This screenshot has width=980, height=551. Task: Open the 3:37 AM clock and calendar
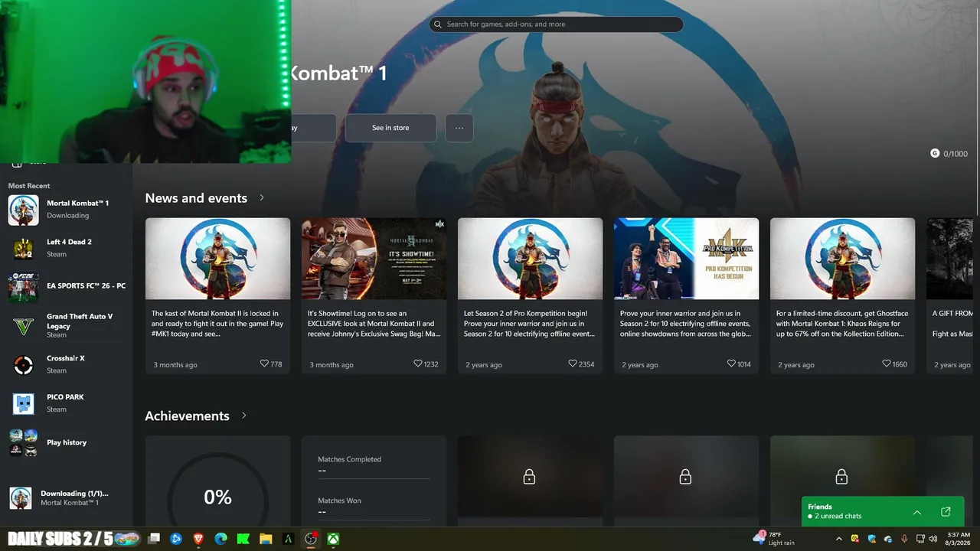(x=958, y=539)
